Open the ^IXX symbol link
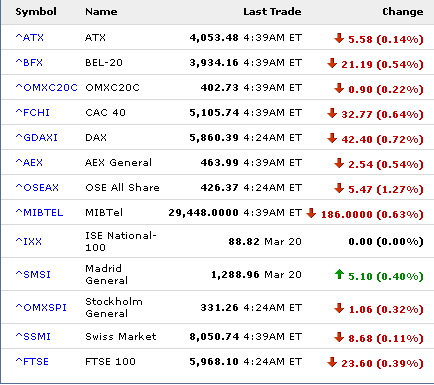Viewport: 434px width, 385px height. pyautogui.click(x=29, y=241)
